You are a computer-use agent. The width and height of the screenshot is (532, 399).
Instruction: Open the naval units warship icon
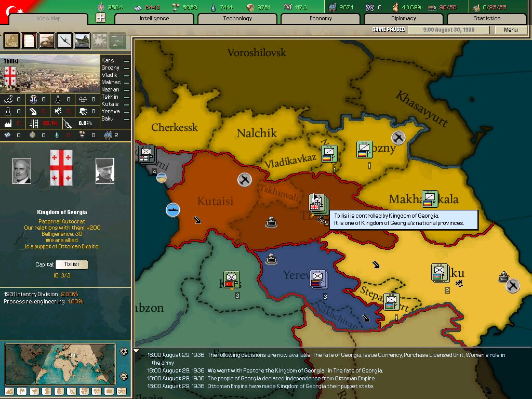(82, 40)
